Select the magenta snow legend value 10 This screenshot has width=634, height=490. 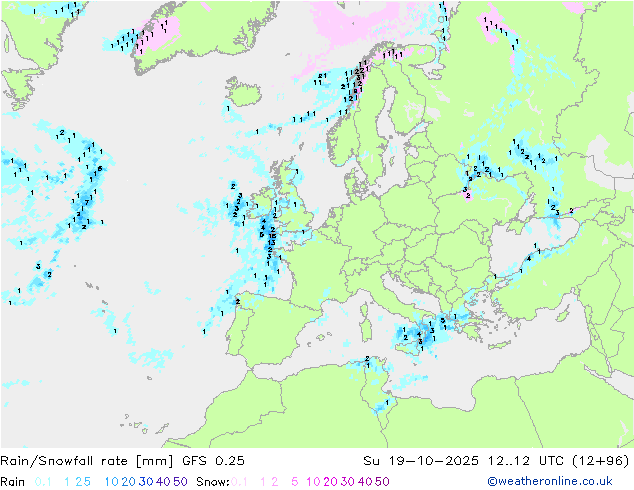tap(313, 482)
